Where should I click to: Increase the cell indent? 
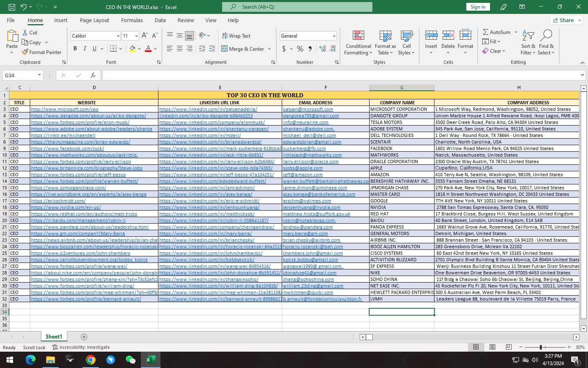[x=212, y=49]
